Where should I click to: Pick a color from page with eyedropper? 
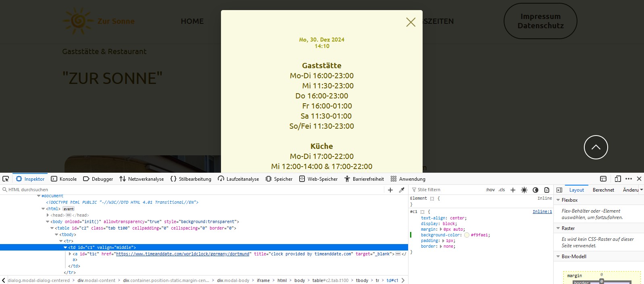point(402,190)
